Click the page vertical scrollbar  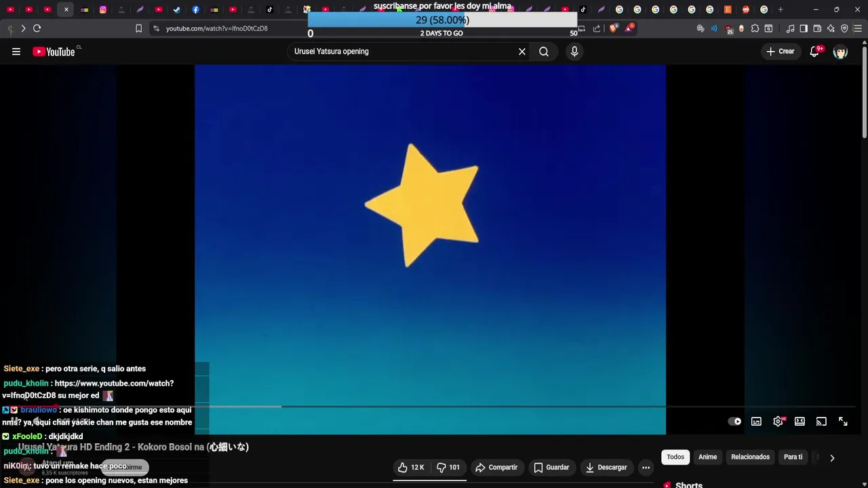pyautogui.click(x=865, y=91)
